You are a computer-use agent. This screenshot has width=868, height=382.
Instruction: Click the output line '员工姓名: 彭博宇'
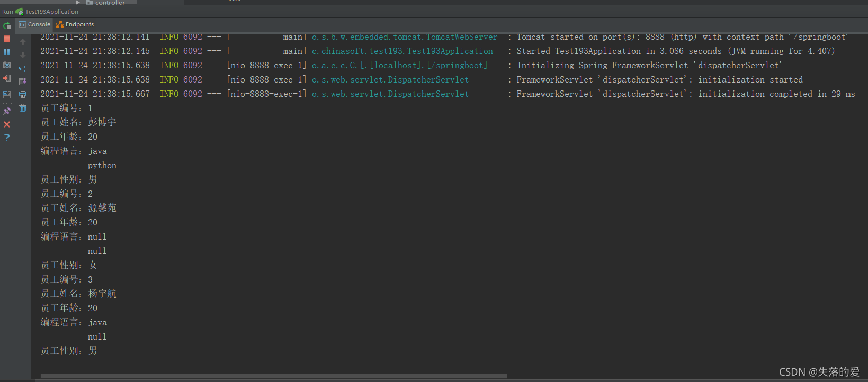click(78, 122)
